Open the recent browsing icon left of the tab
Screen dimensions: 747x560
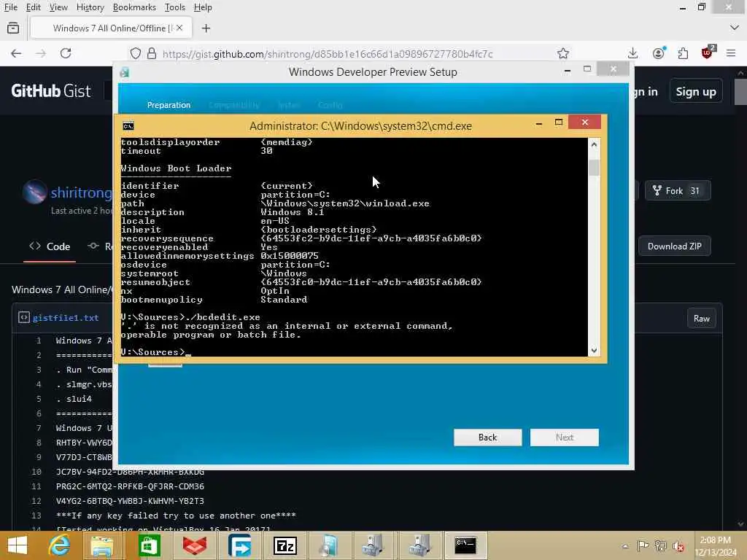(13, 28)
